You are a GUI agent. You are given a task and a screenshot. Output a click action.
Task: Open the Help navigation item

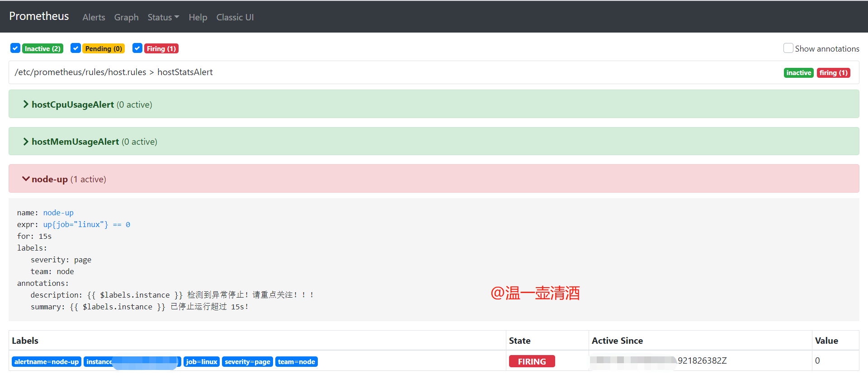pyautogui.click(x=198, y=17)
